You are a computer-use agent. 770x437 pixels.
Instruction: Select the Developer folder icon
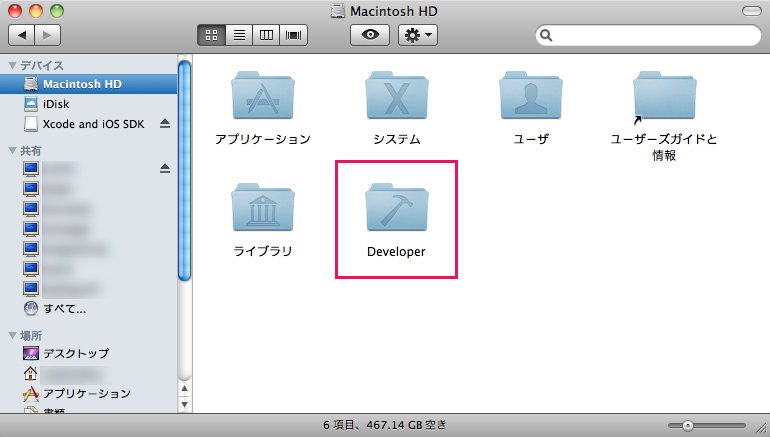pyautogui.click(x=397, y=207)
